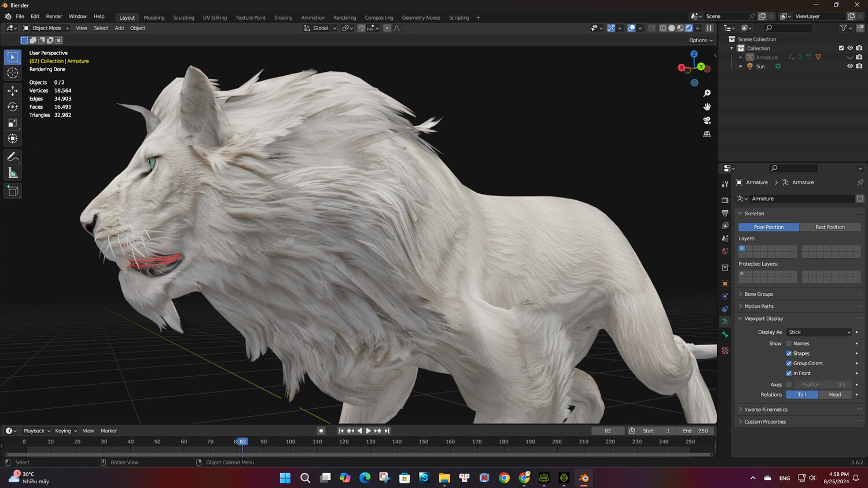Click the Axes Position slider
This screenshot has height=488, width=868.
coord(823,385)
